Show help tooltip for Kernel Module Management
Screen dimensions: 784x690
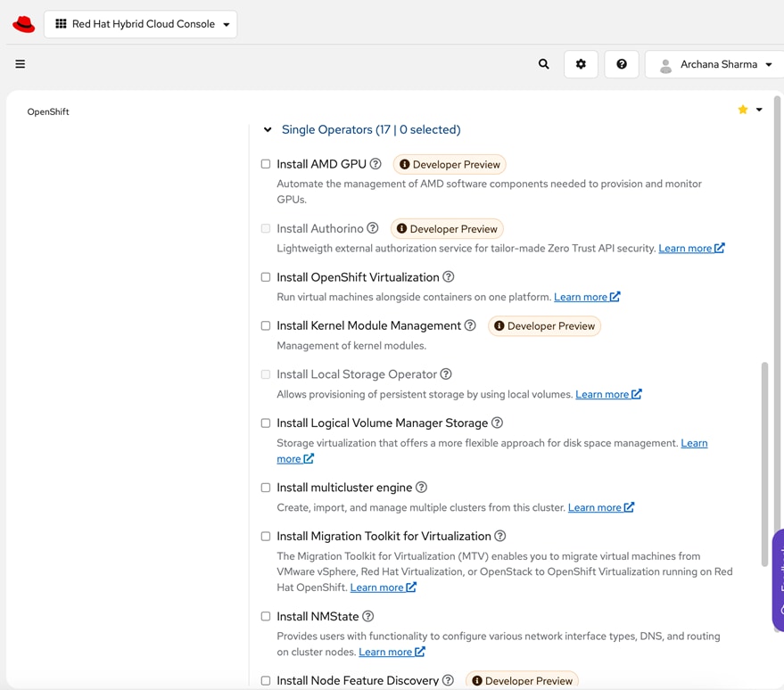(x=470, y=325)
